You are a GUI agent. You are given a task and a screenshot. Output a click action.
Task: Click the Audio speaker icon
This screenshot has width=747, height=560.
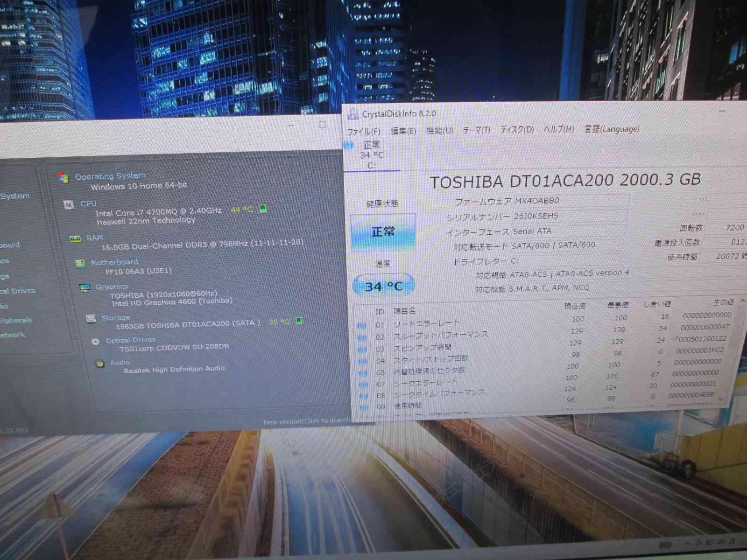click(x=99, y=364)
